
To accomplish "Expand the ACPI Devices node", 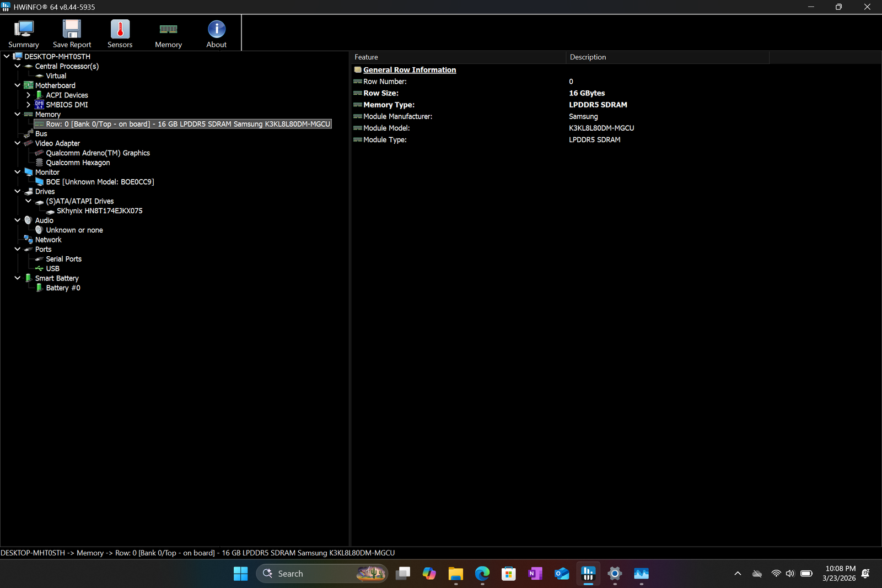I will coord(28,95).
